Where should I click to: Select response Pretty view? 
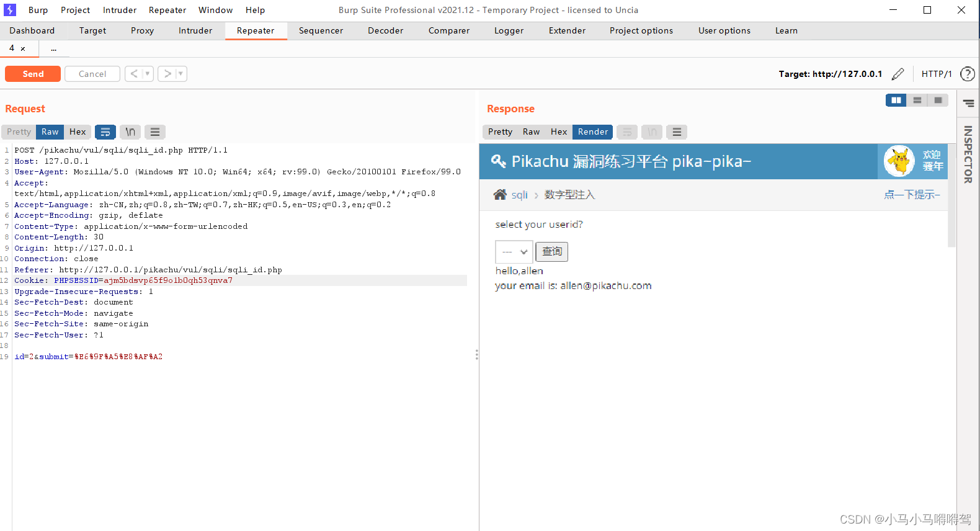(500, 132)
